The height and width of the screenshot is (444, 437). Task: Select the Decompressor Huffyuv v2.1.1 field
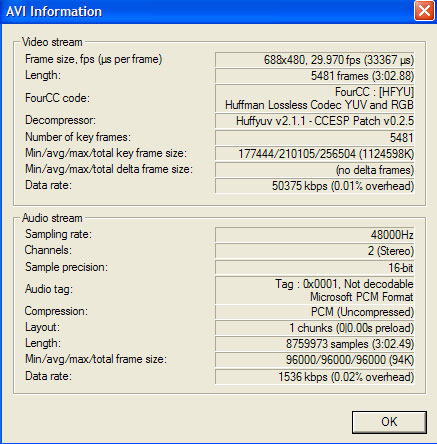(x=315, y=121)
